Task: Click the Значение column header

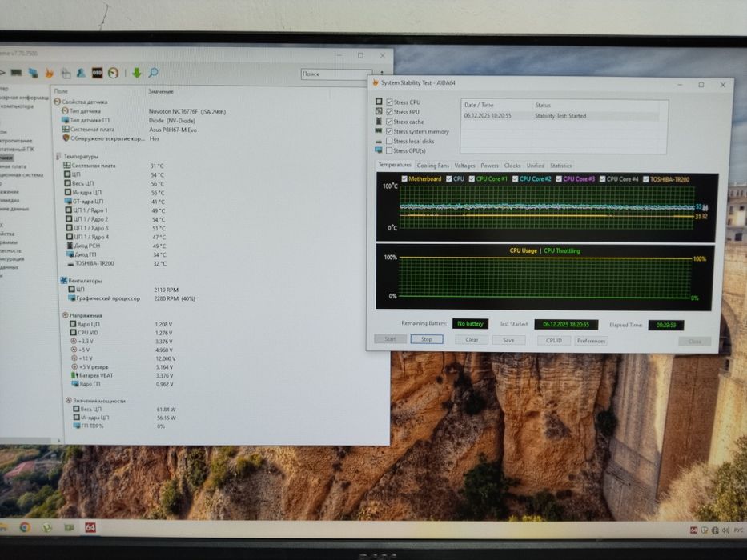Action: 161,91
